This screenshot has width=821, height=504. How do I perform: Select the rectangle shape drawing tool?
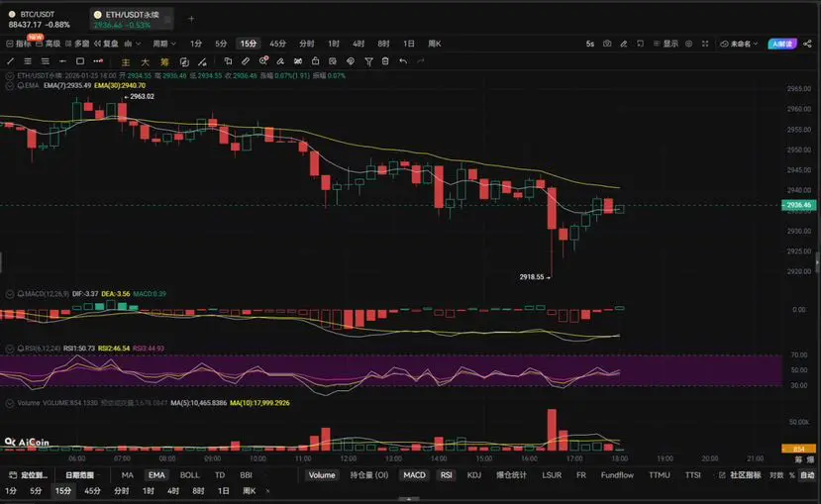click(80, 61)
